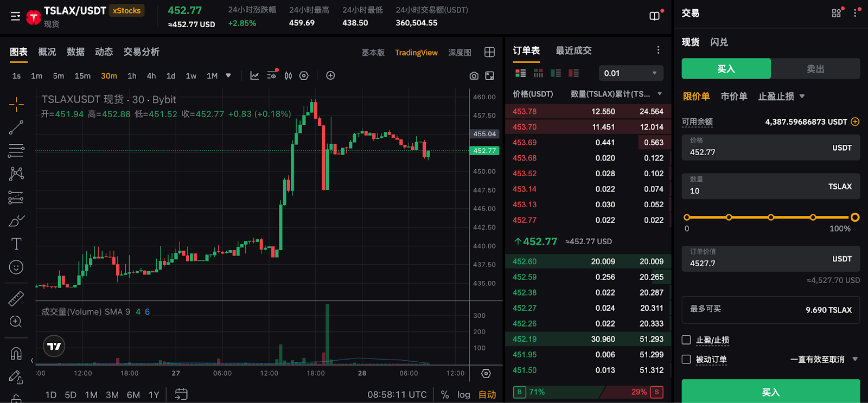Switch to the 闪兑 tab

click(x=719, y=42)
